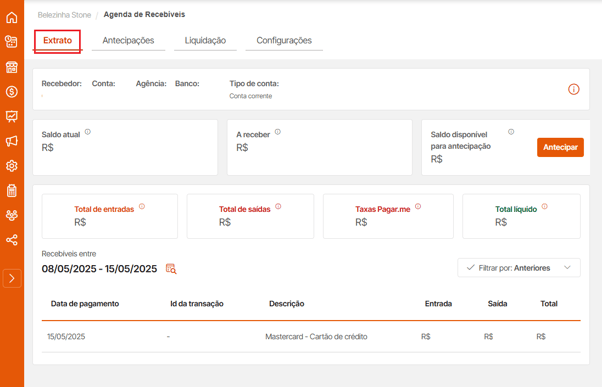Switch to the Liquidação tab
This screenshot has height=387, width=602.
tap(205, 41)
